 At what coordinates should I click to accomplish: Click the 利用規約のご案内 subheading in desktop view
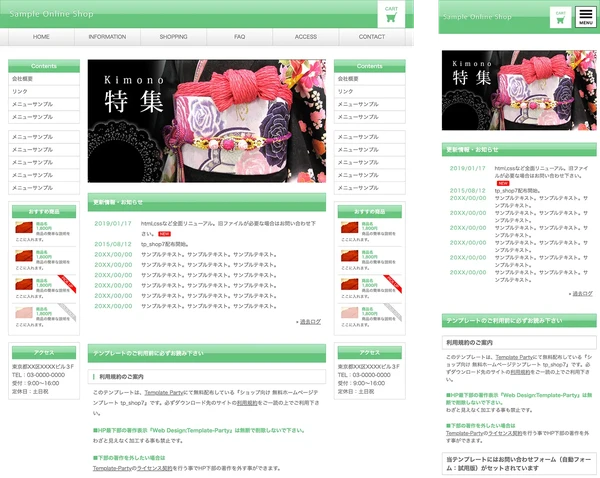pyautogui.click(x=207, y=377)
